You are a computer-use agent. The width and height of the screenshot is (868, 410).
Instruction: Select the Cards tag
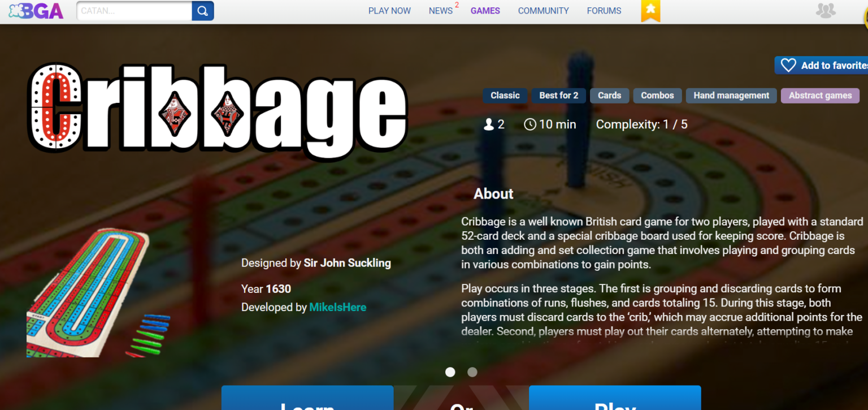609,96
